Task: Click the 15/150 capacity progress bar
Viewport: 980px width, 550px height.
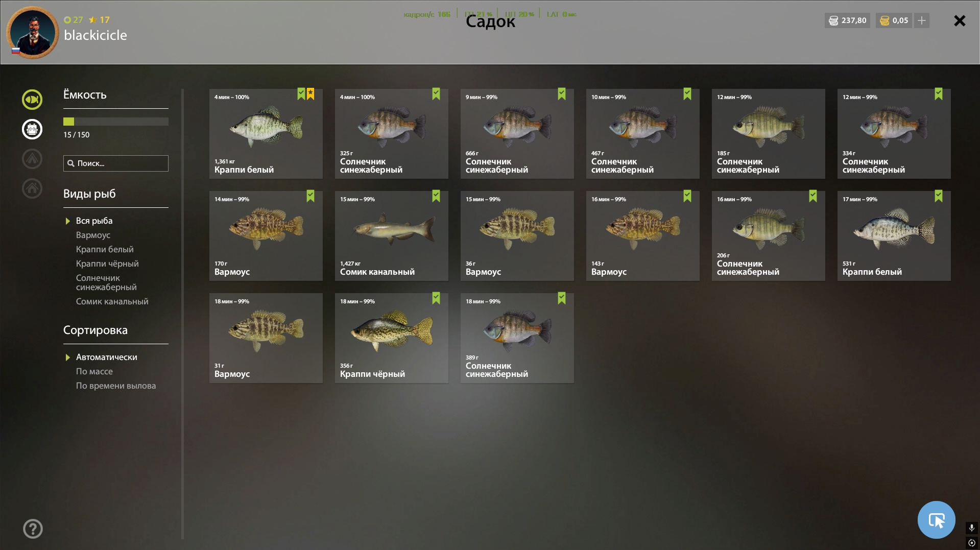Action: tap(116, 122)
